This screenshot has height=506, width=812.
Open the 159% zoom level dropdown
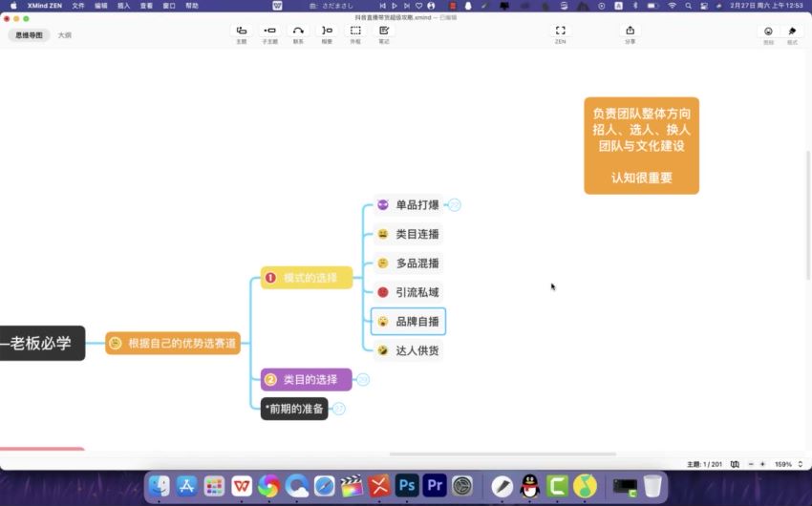pyautogui.click(x=789, y=464)
